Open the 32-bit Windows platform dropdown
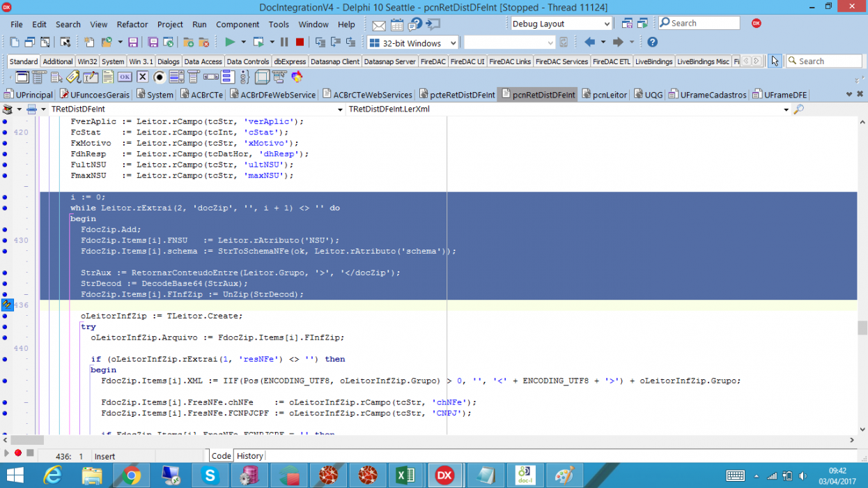The width and height of the screenshot is (868, 488). click(413, 43)
